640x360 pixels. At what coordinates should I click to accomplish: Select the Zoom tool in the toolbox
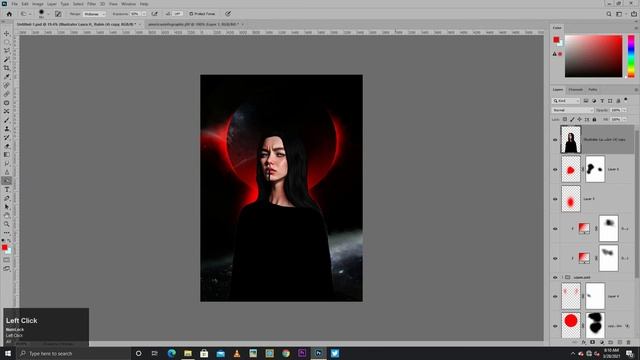click(7, 224)
